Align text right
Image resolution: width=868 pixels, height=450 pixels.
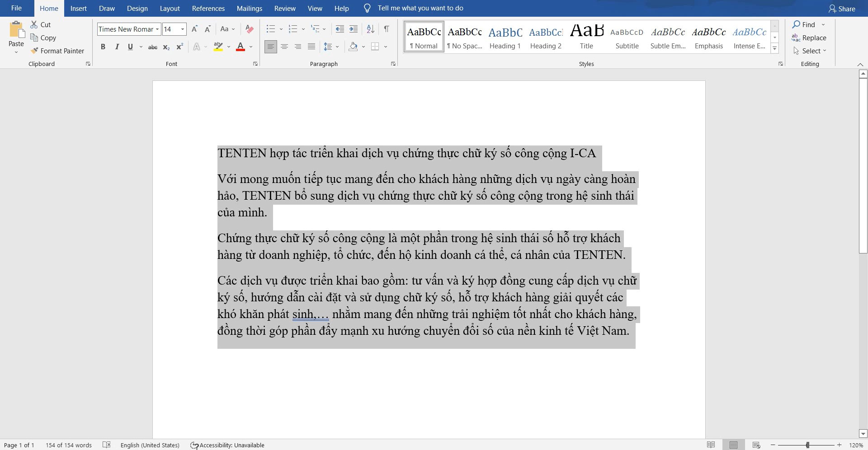pyautogui.click(x=298, y=47)
